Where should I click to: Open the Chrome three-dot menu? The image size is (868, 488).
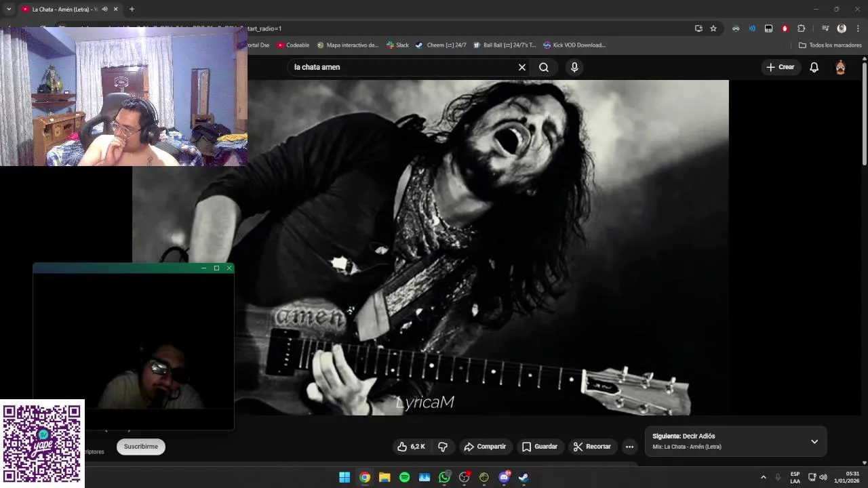click(x=858, y=28)
